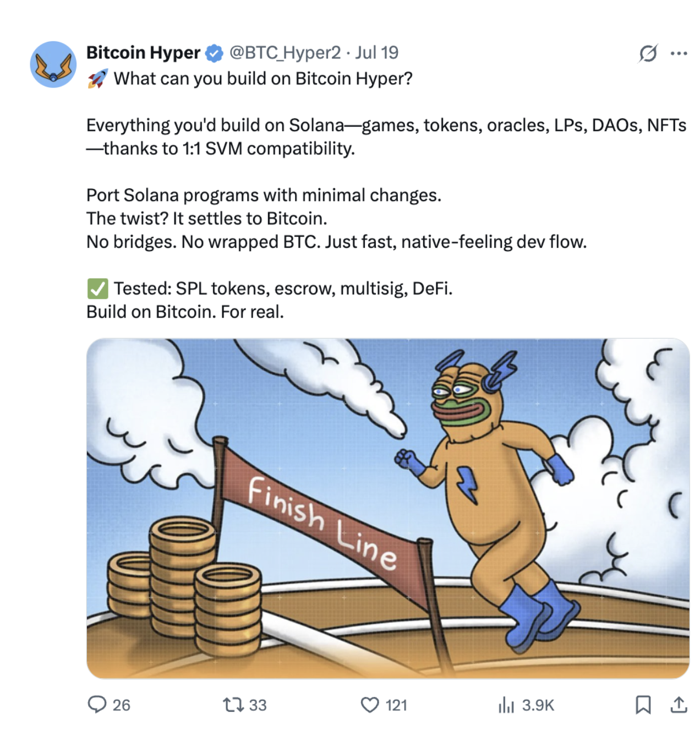The width and height of the screenshot is (700, 741).
Task: Click the text 'What can you build on Bitcoin Hyper?'
Action: pyautogui.click(x=263, y=79)
